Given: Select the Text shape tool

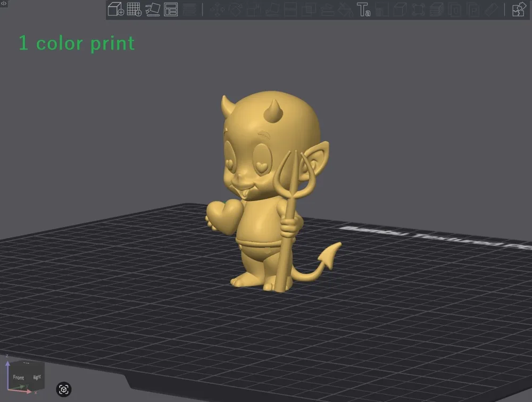Looking at the screenshot, I should click(363, 9).
